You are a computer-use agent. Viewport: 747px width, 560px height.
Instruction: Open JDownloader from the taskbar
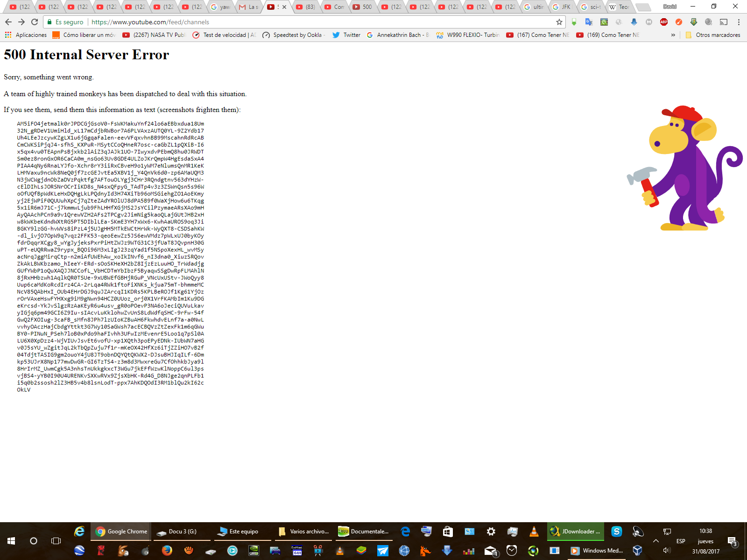coord(575,532)
